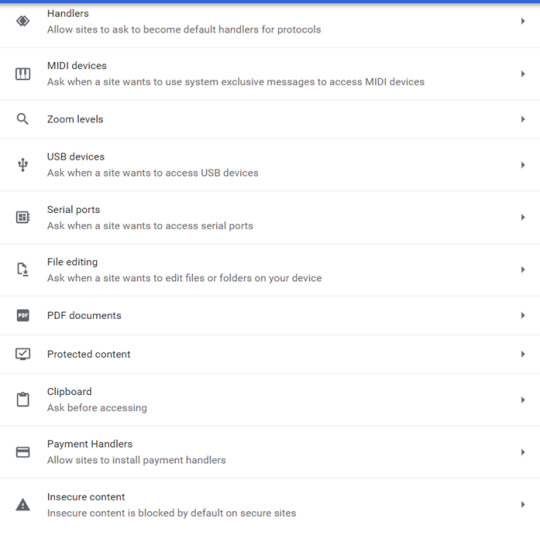
Task: Click the Serial ports chip icon
Action: (23, 217)
